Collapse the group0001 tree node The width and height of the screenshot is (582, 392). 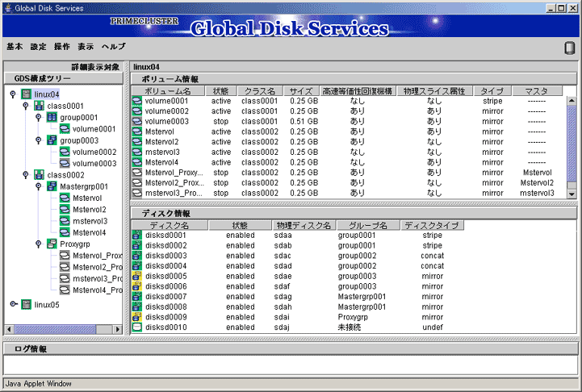[38, 117]
